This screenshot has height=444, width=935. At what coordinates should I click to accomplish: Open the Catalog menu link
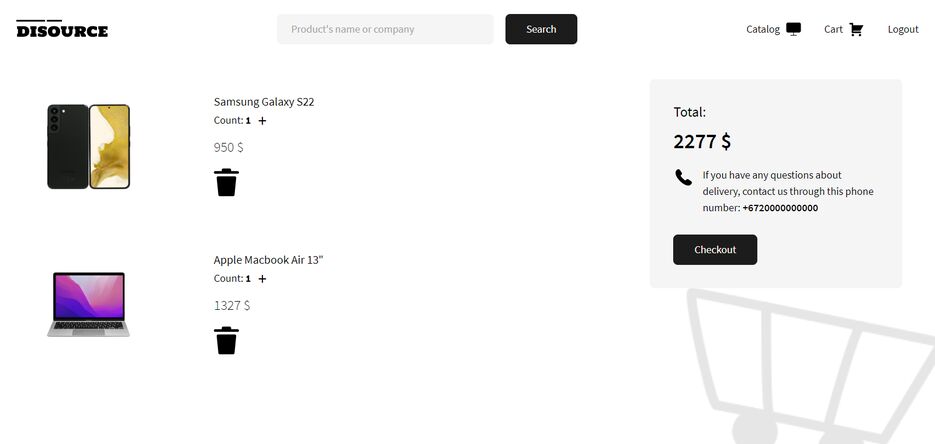pyautogui.click(x=763, y=29)
